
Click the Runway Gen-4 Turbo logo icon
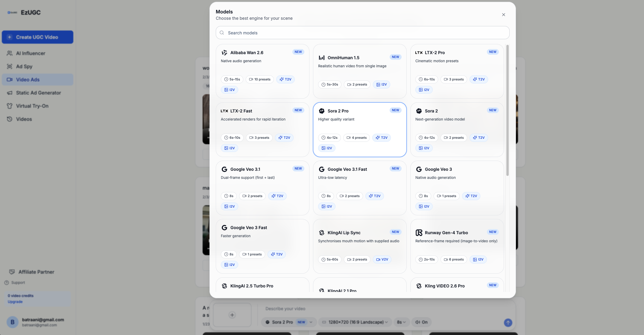[419, 233]
